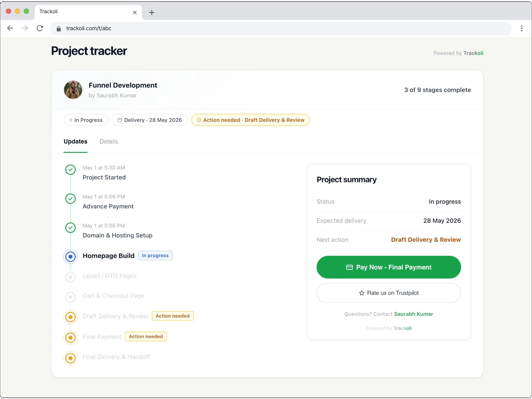Viewport: 532px width, 399px height.
Task: Click the grey Upsell / OTO Pages marker
Action: (x=71, y=277)
